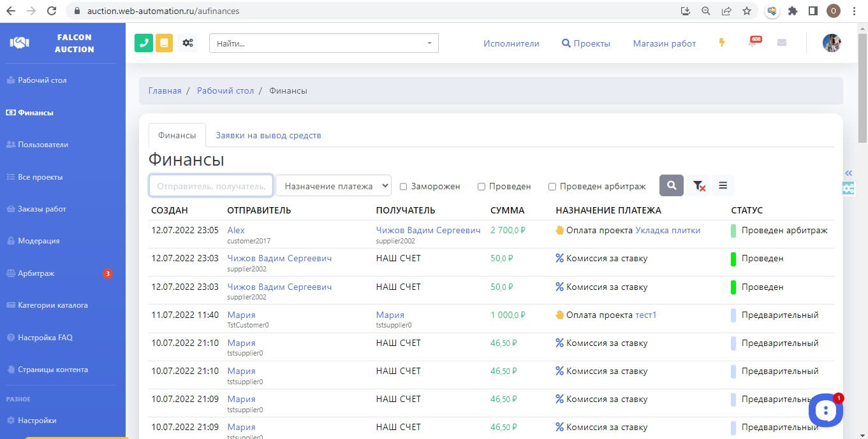Open the hamburger list options button
The width and height of the screenshot is (868, 439).
723,185
